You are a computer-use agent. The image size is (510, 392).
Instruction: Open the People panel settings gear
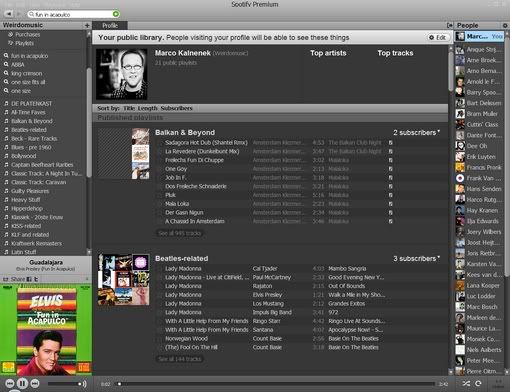point(505,25)
